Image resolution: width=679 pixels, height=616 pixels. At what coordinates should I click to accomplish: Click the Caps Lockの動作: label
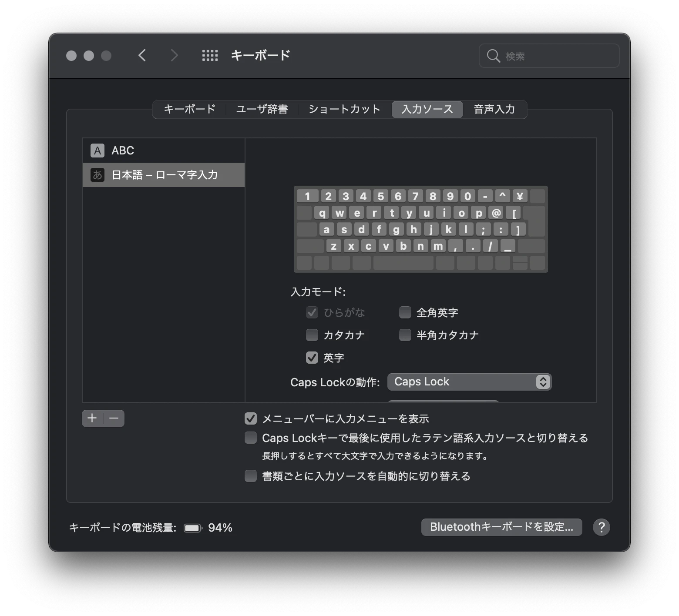(335, 382)
